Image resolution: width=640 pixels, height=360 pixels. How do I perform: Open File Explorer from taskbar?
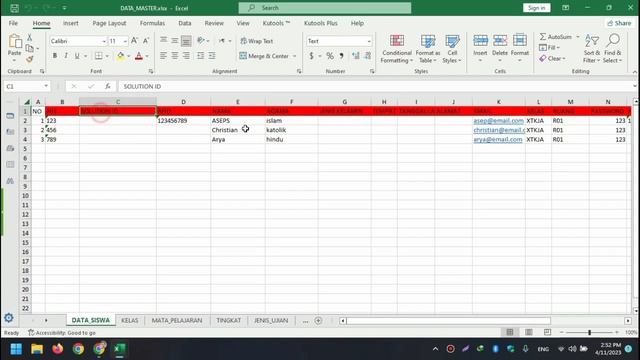click(37, 349)
